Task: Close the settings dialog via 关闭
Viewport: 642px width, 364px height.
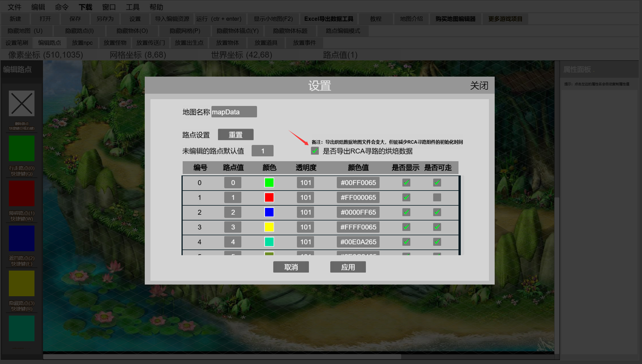Action: pos(479,85)
